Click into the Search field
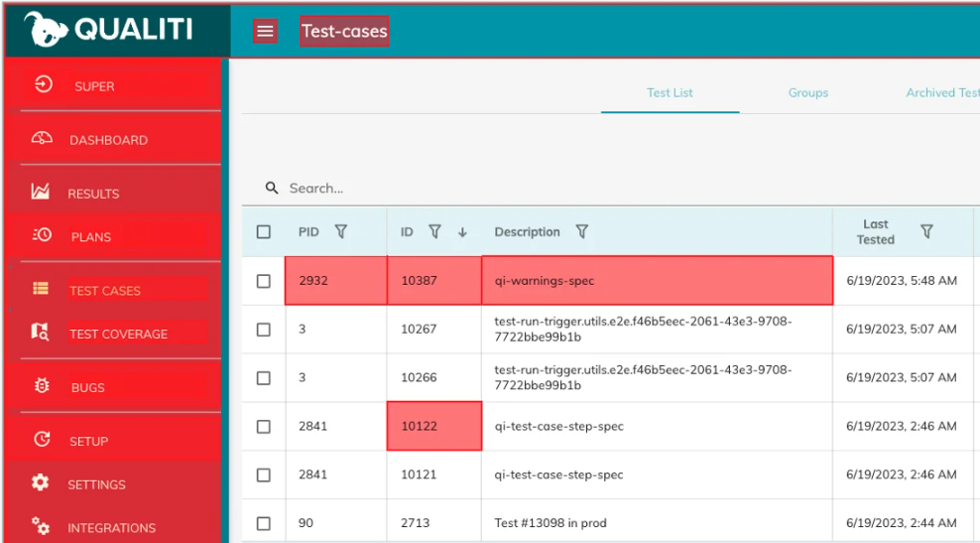This screenshot has height=543, width=980. [562, 189]
